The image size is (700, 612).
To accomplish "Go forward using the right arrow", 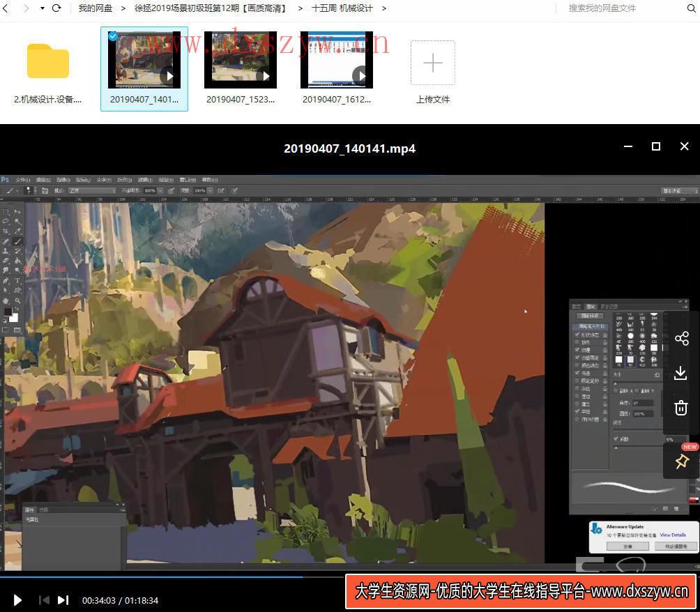I will coord(26,8).
